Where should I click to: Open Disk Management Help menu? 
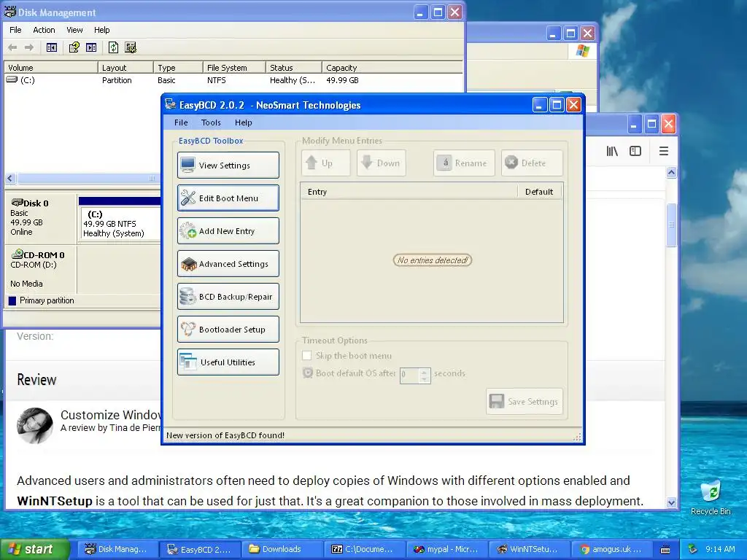point(101,30)
